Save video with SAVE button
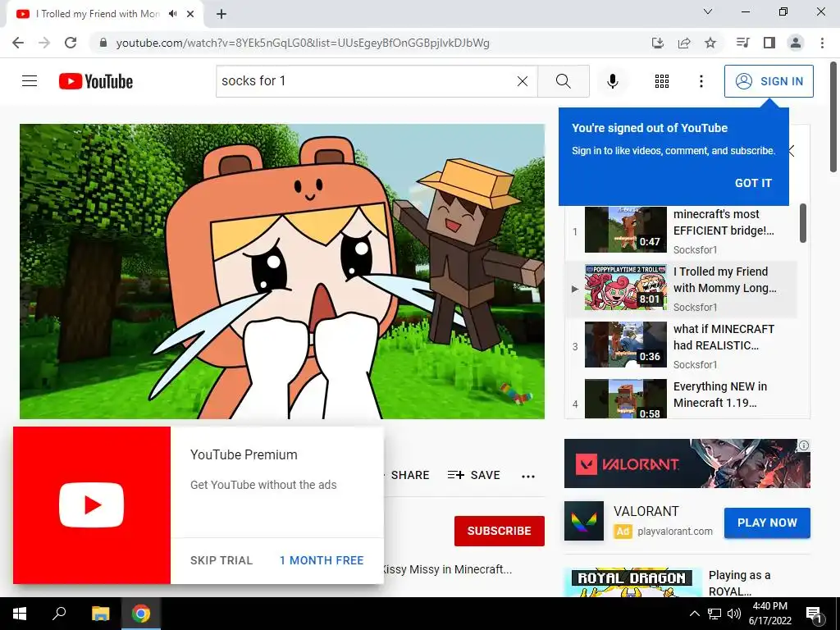The image size is (840, 630). coord(474,475)
